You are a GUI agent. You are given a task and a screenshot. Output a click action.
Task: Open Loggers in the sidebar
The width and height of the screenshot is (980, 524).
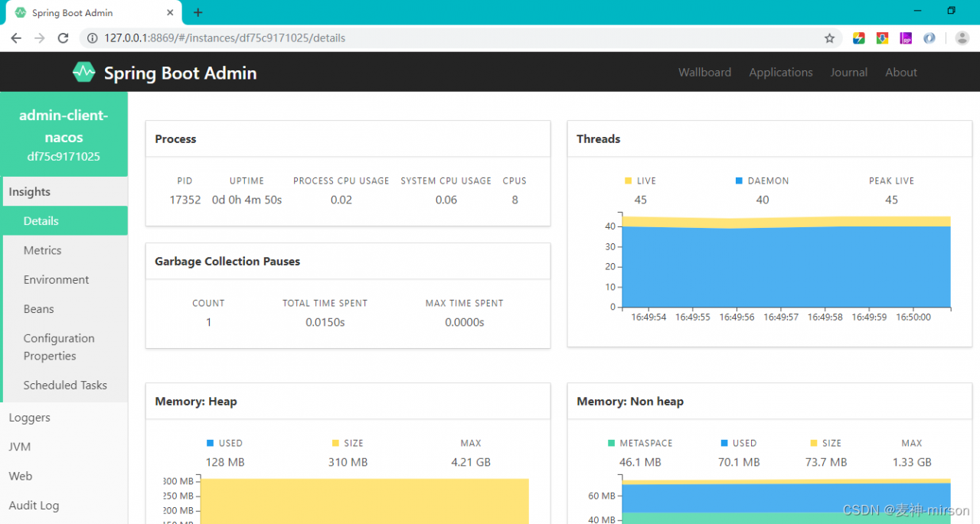click(64, 418)
